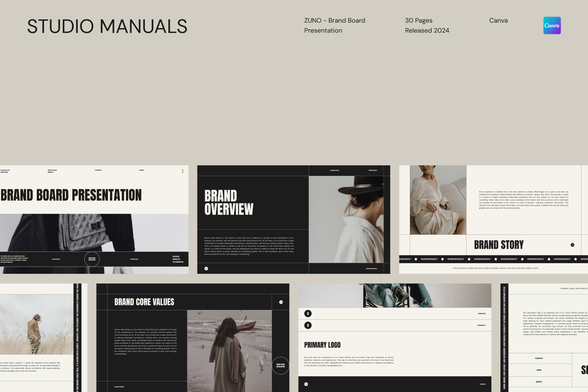Open the slide with woman in wheat field
588x392 pixels.
(44, 338)
